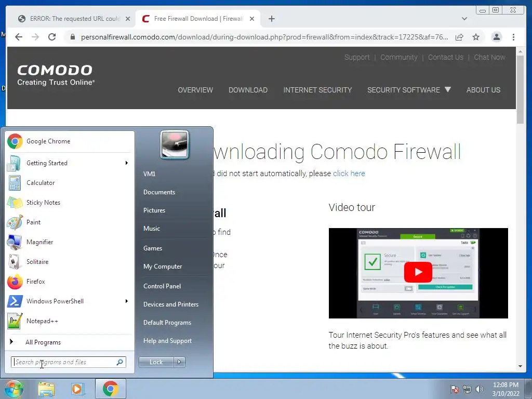Open Windows Media Player taskbar icon
Screen dimensions: 532x399
78,389
